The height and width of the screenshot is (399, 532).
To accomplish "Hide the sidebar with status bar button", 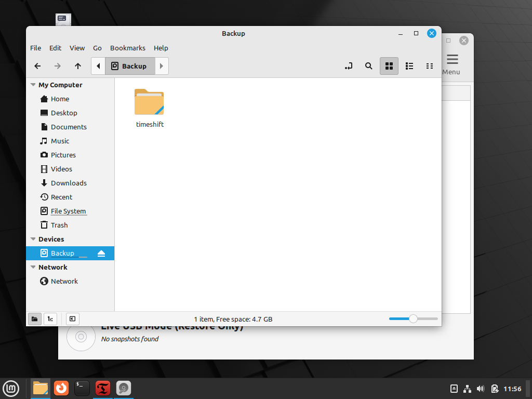I will pos(72,319).
